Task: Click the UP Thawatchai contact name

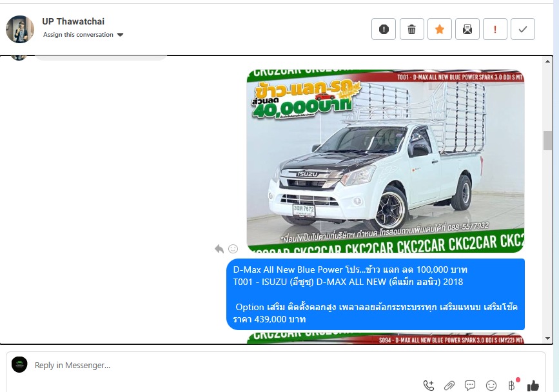Action: pyautogui.click(x=73, y=21)
